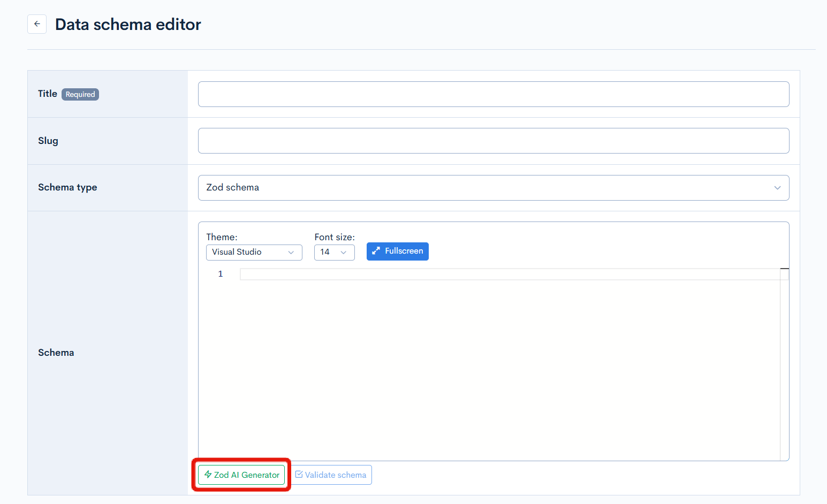Click the code editor vertical scrollbar
The image size is (827, 504).
(x=784, y=364)
